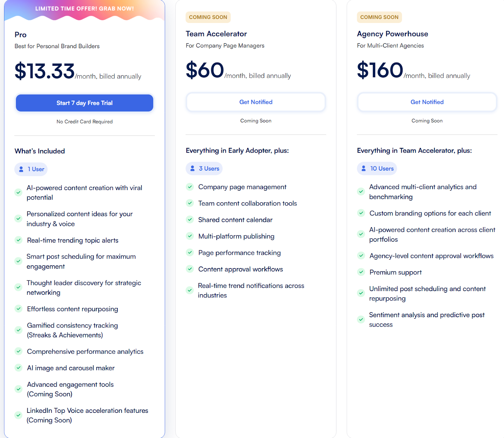Click checkmark icon next to Real-time trending topic alerts
The image size is (504, 438).
pyautogui.click(x=19, y=240)
